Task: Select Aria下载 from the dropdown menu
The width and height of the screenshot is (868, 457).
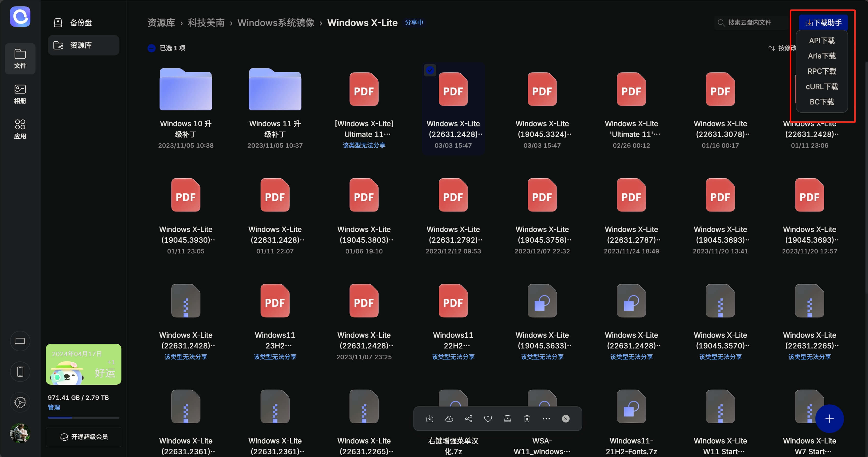Action: pos(821,56)
